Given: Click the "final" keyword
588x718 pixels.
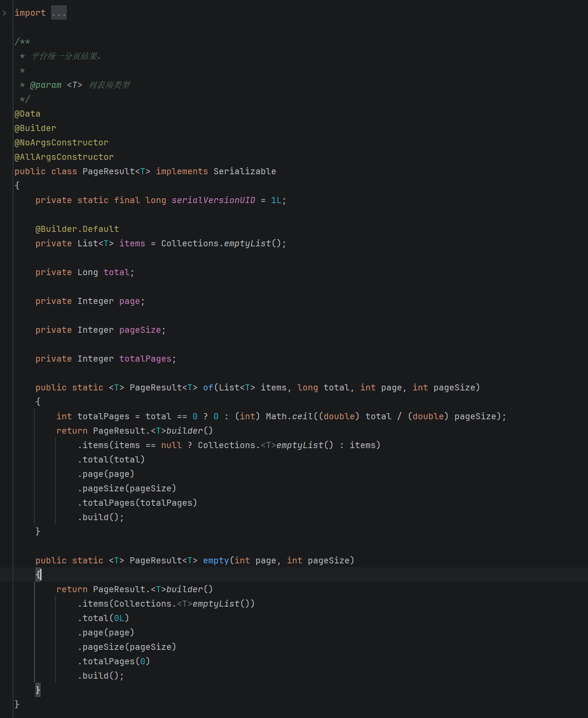Looking at the screenshot, I should pyautogui.click(x=127, y=200).
